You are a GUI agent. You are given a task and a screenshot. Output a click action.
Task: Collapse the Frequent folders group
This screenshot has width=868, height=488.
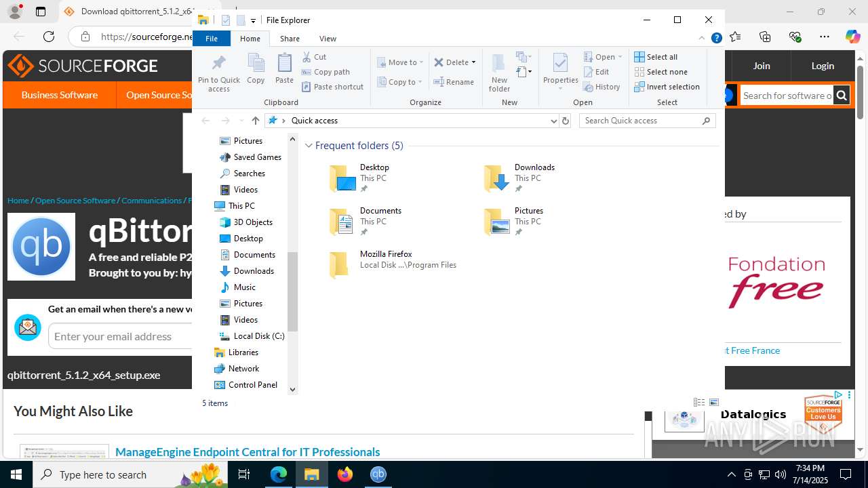(x=309, y=146)
